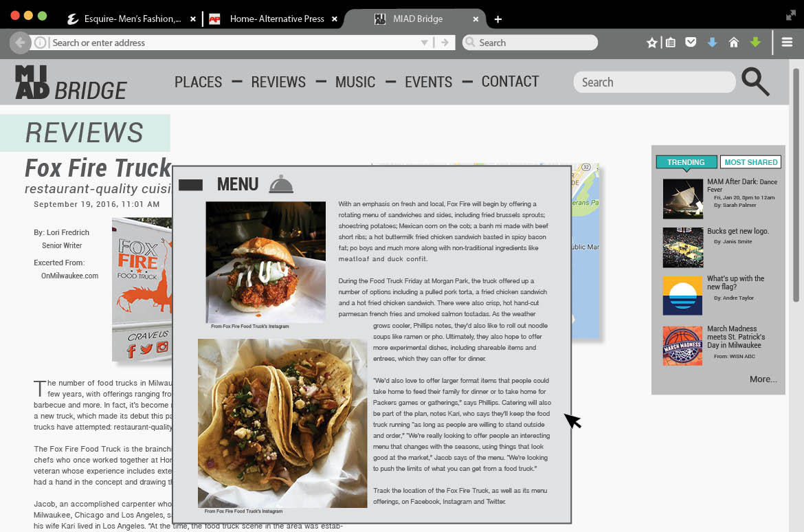Open the EVENTS navigation item

tap(429, 82)
